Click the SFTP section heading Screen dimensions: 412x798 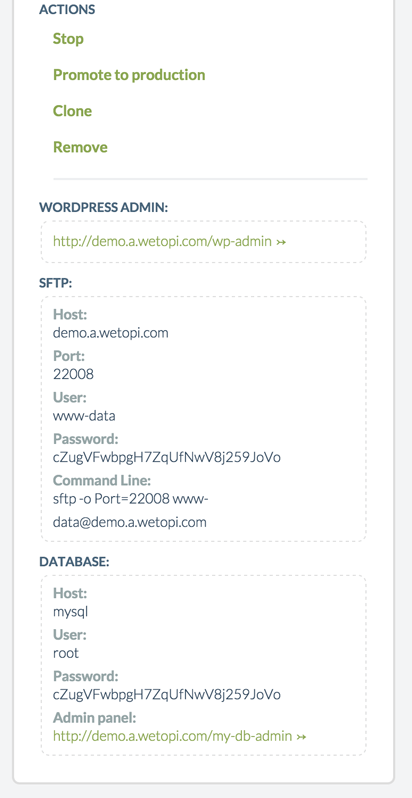pos(55,283)
